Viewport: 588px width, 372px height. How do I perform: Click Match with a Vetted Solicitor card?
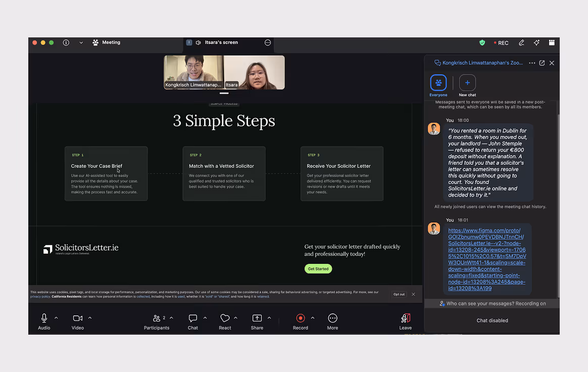pyautogui.click(x=224, y=173)
